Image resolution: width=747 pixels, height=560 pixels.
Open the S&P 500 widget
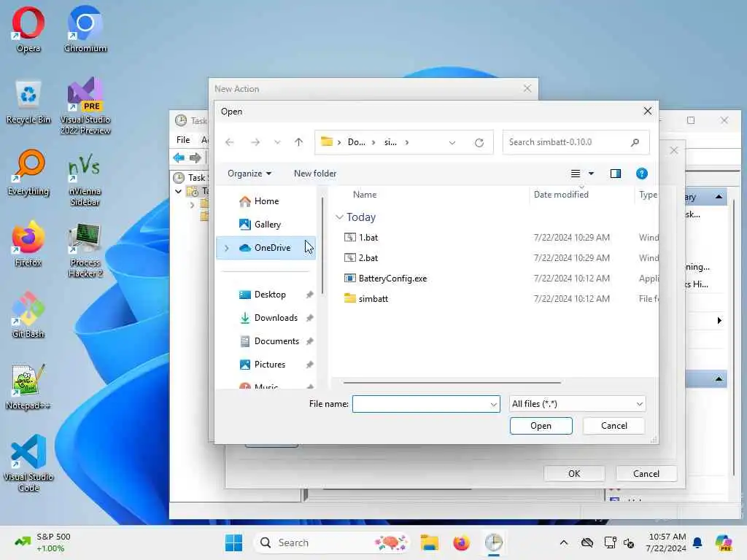(x=43, y=542)
